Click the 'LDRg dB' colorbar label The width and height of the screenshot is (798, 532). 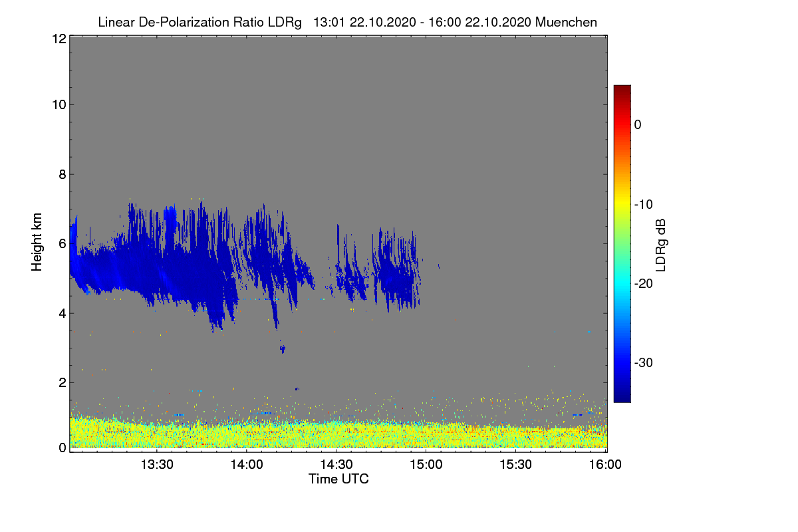[x=660, y=245]
